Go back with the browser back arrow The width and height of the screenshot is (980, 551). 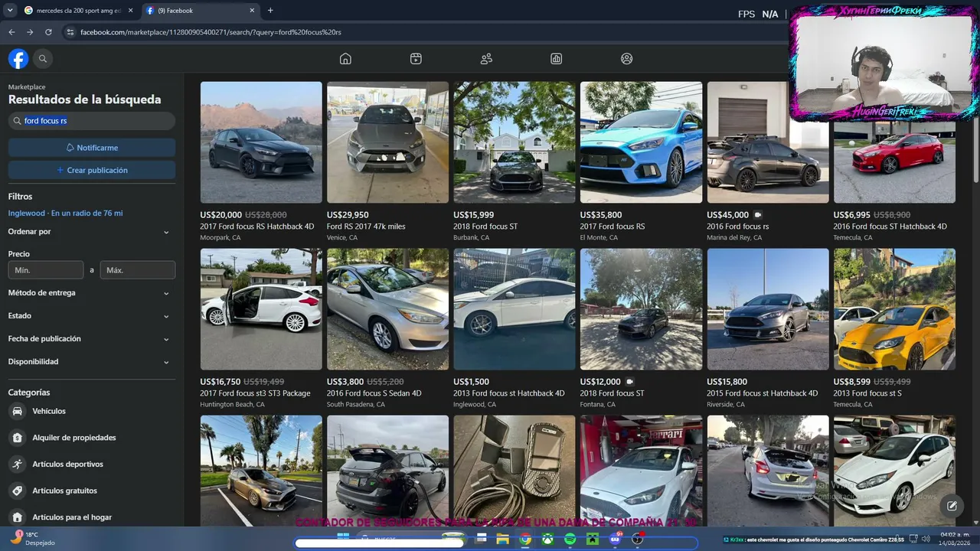[11, 32]
